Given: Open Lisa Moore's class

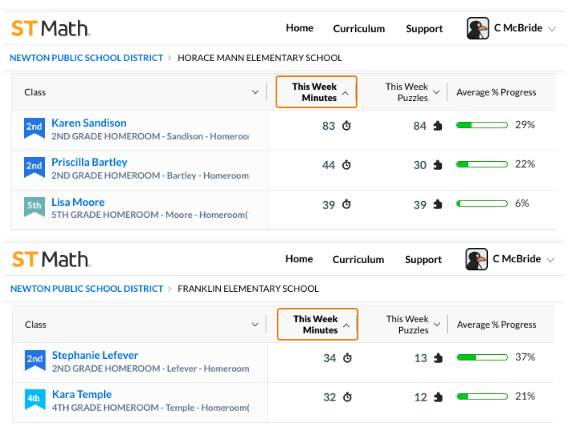Looking at the screenshot, I should click(78, 202).
